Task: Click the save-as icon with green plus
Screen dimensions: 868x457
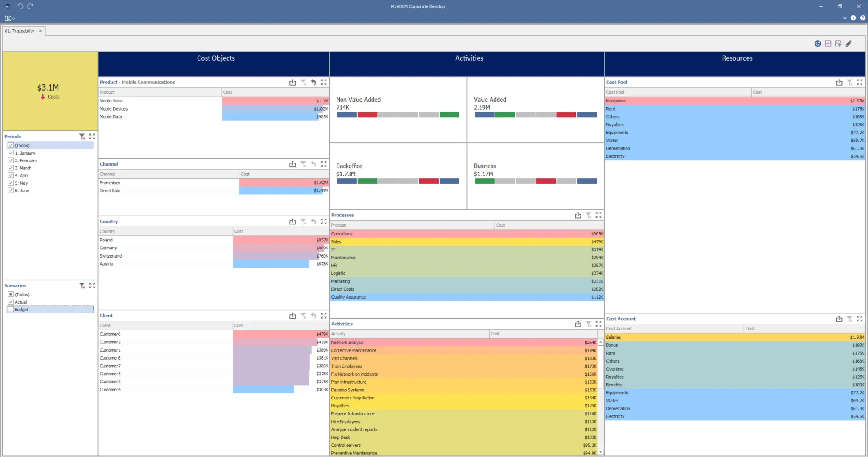Action: point(838,44)
